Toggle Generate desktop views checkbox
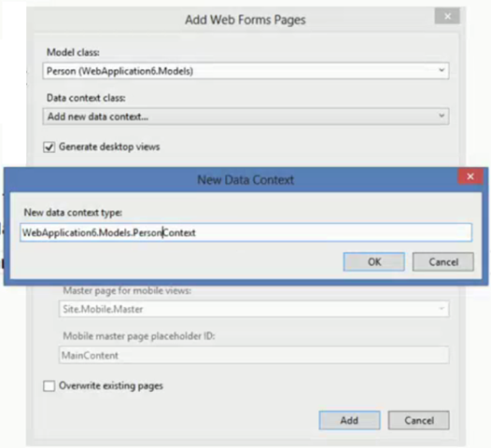 (49, 147)
